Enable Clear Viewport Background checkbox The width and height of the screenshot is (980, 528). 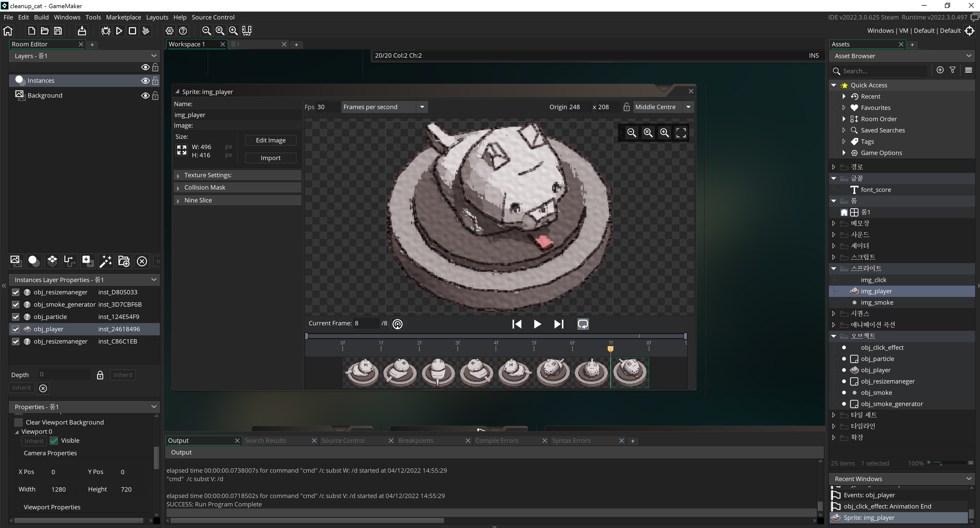(x=18, y=422)
